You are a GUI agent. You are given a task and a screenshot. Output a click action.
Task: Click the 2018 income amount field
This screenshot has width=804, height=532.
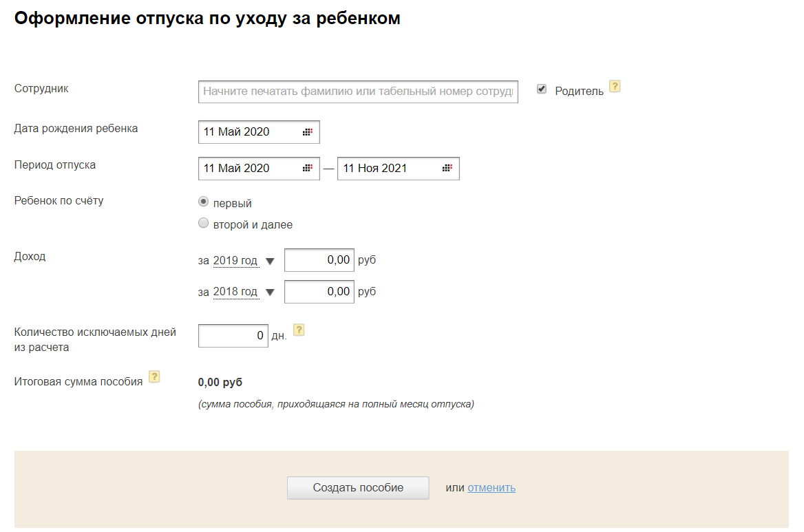pyautogui.click(x=319, y=292)
